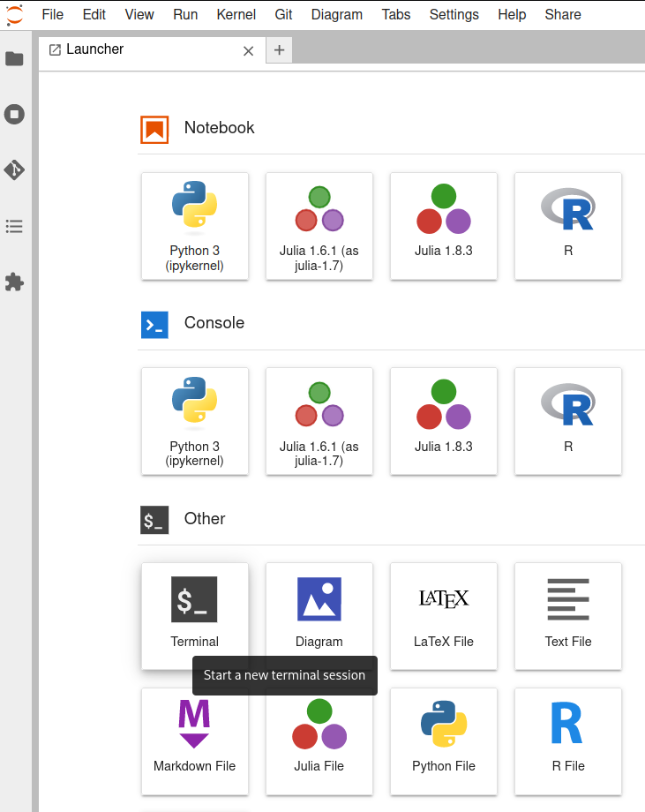Click the Console section heading text
The width and height of the screenshot is (645, 812).
click(x=214, y=323)
